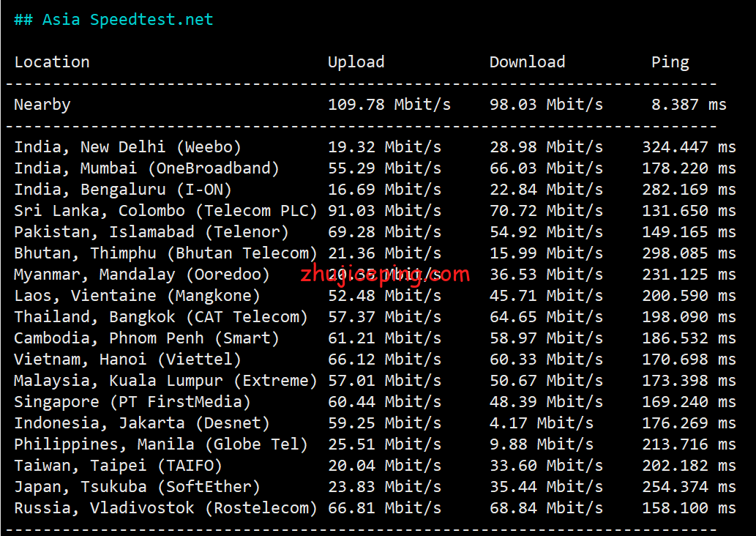Click Jakarta download 4.17 Mbit/s
The height and width of the screenshot is (536, 756).
(x=542, y=423)
